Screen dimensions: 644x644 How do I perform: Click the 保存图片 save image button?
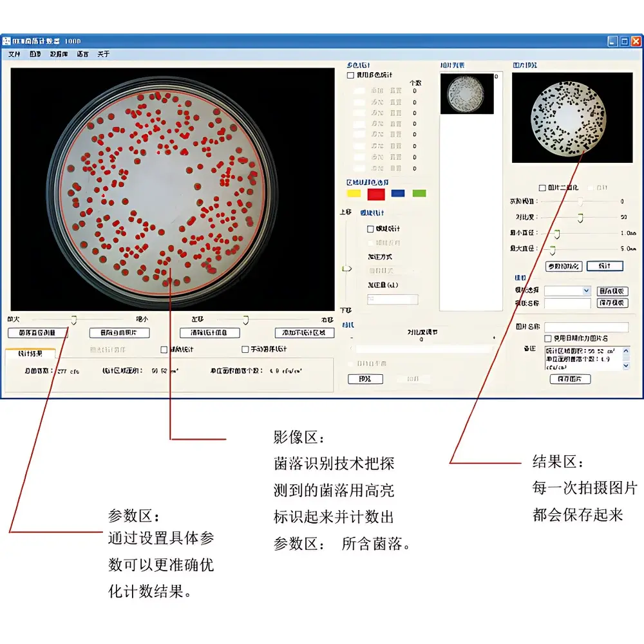click(571, 379)
